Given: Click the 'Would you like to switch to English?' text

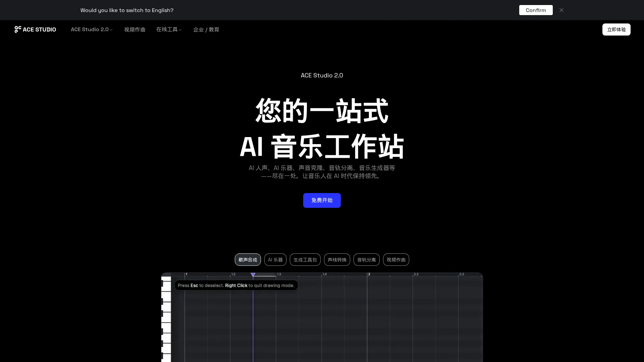Looking at the screenshot, I should pos(127,10).
